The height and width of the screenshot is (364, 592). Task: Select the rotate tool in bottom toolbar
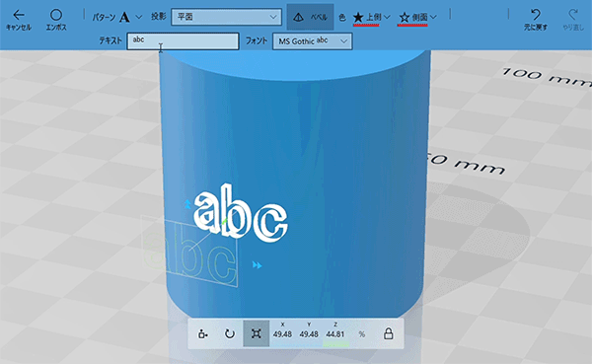click(230, 333)
